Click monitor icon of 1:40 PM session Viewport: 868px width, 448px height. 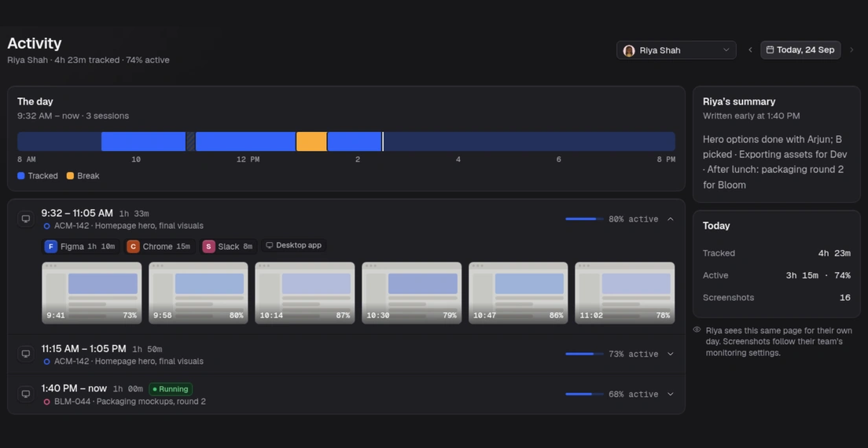pyautogui.click(x=25, y=395)
